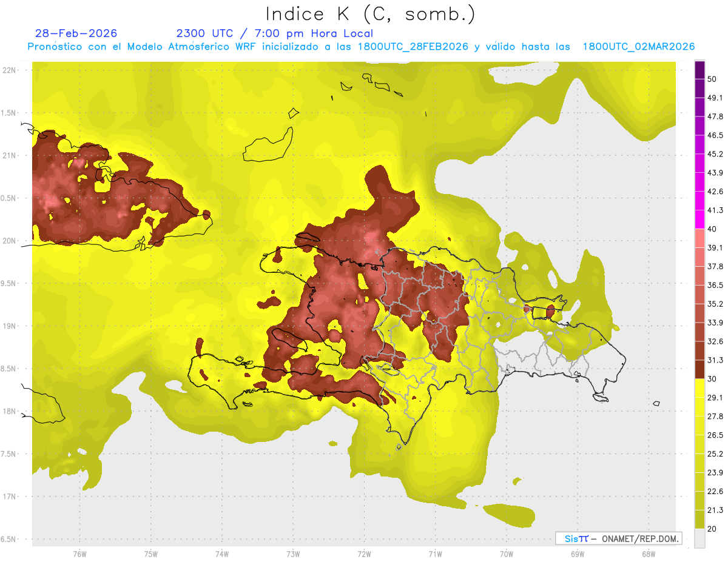Pick the light gray colorbar segment below 20
728x562 pixels.
pyautogui.click(x=699, y=538)
